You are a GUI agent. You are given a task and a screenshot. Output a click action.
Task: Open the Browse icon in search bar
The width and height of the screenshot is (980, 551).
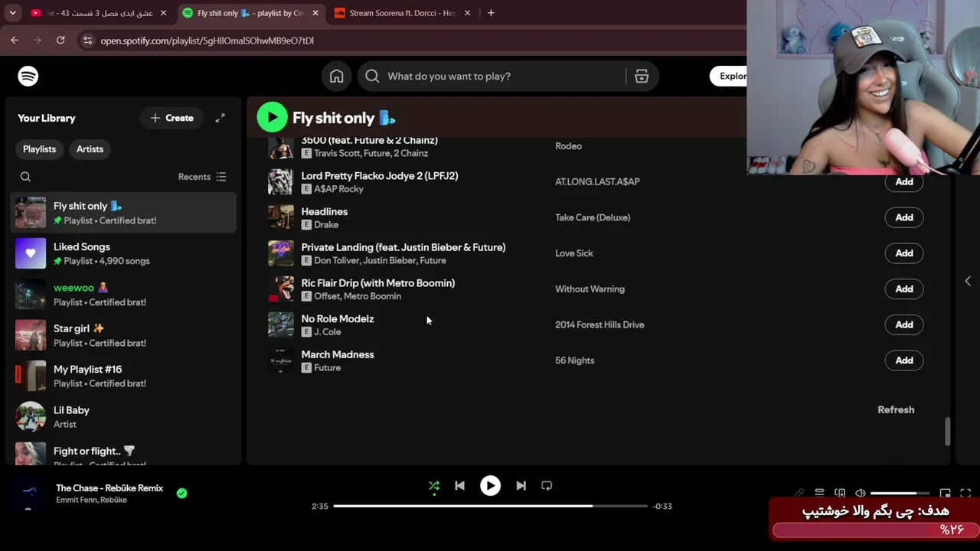pos(642,77)
